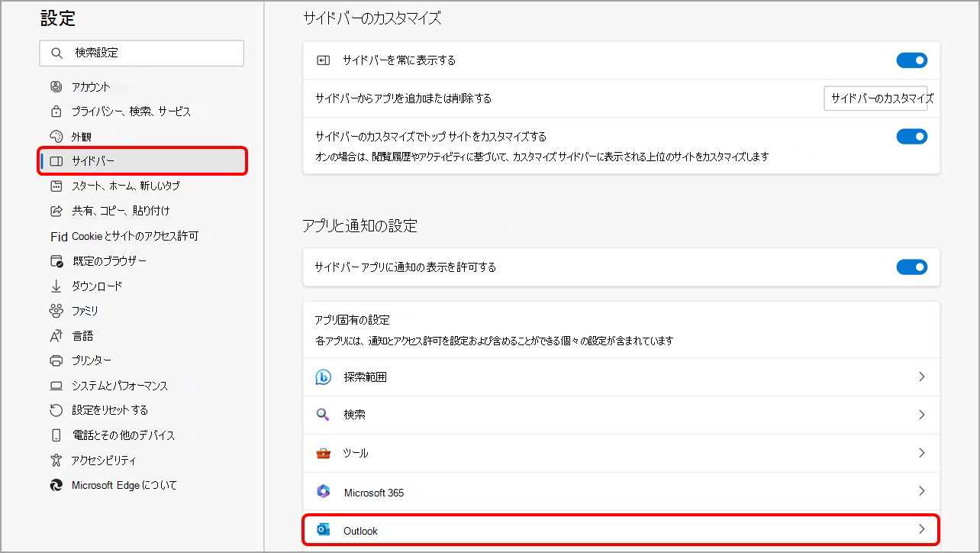The image size is (980, 553).
Task: Click the Outlook app icon
Action: (x=323, y=530)
